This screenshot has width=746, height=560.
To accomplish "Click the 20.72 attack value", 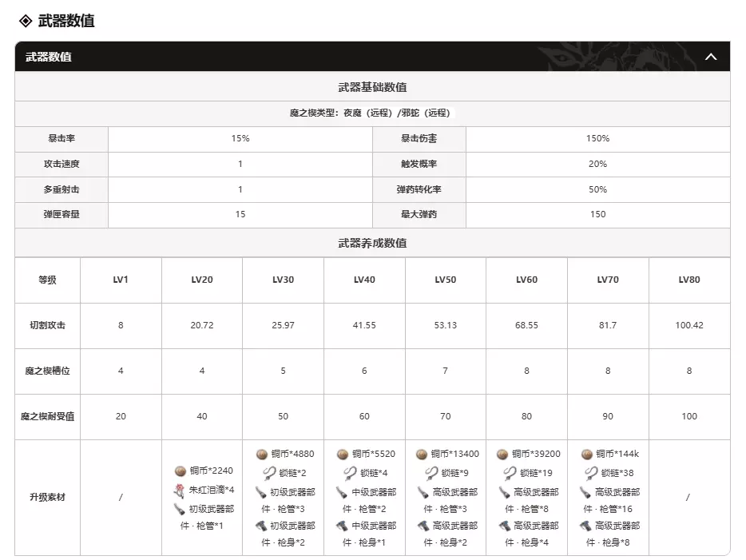I will pos(202,325).
